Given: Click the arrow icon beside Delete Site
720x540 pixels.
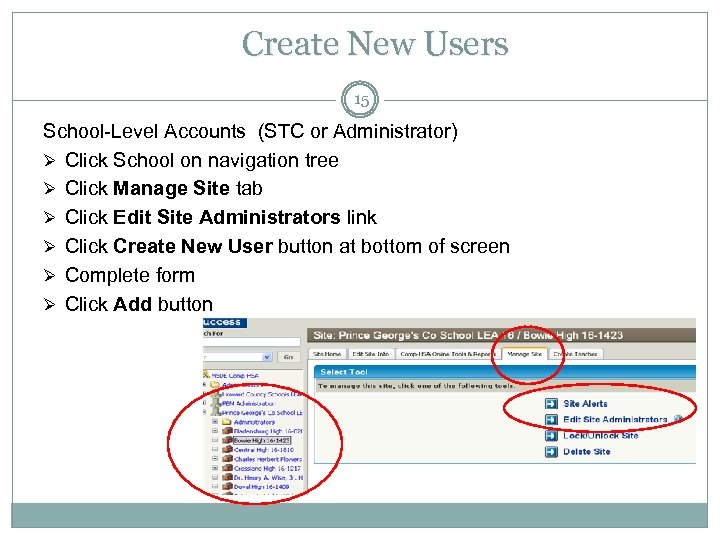Looking at the screenshot, I should [551, 452].
